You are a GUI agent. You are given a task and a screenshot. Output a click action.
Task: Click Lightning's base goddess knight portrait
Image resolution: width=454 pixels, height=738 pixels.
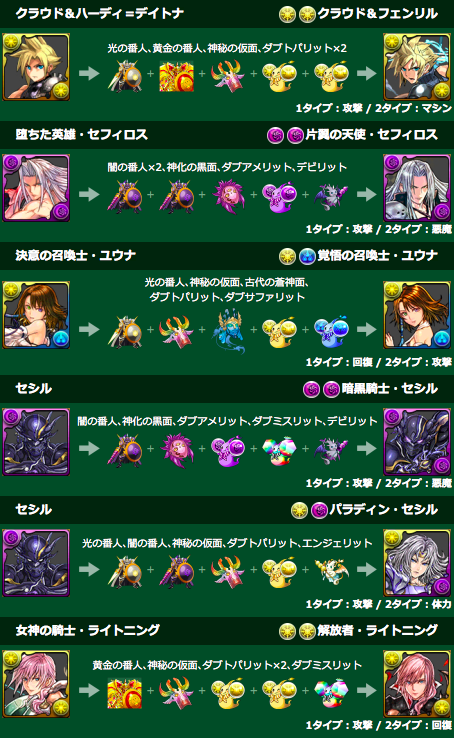point(36,684)
